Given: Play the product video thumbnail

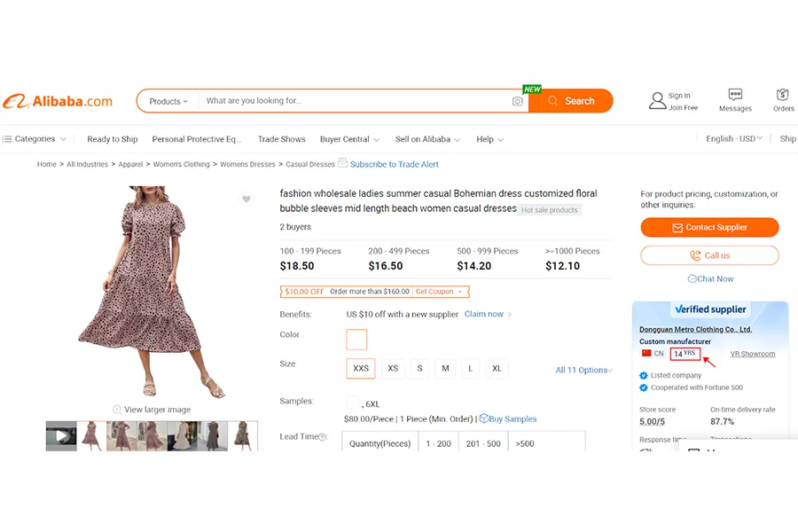Looking at the screenshot, I should tap(61, 436).
